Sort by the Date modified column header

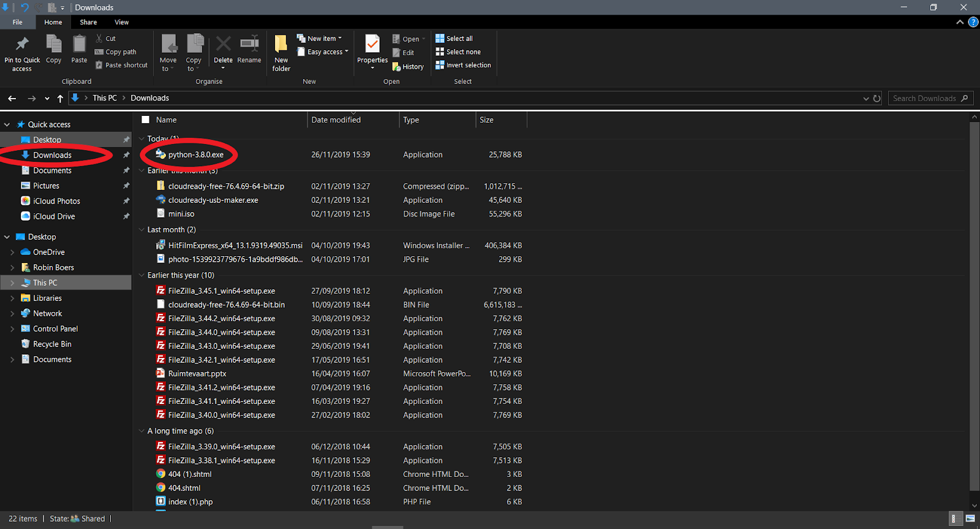pyautogui.click(x=353, y=120)
